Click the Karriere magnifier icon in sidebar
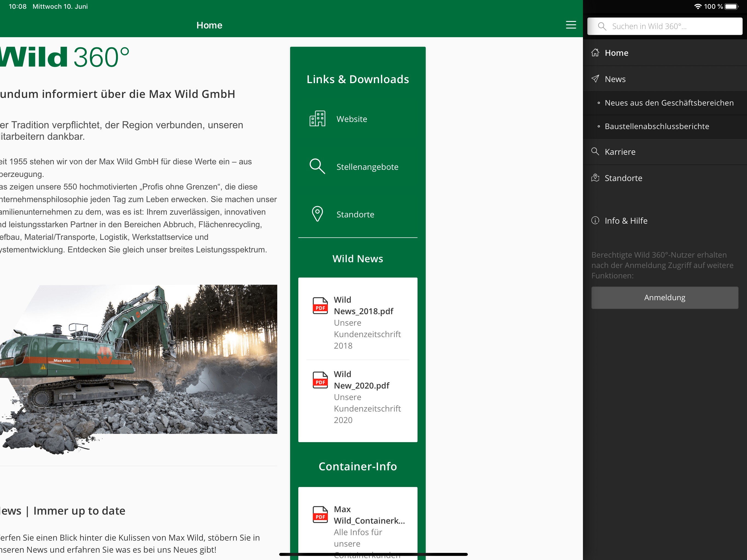Viewport: 747px width, 560px height. tap(595, 151)
